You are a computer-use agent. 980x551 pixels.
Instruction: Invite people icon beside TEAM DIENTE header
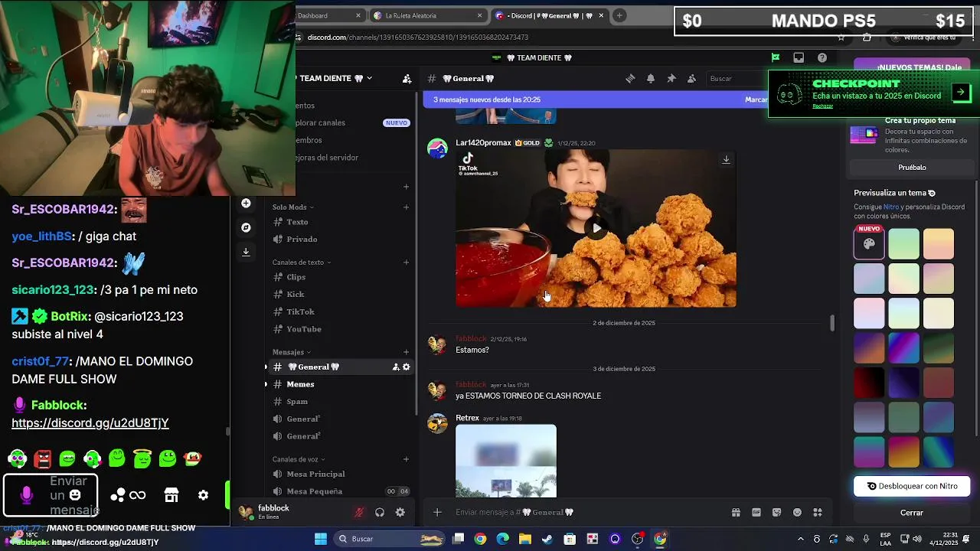pyautogui.click(x=407, y=79)
